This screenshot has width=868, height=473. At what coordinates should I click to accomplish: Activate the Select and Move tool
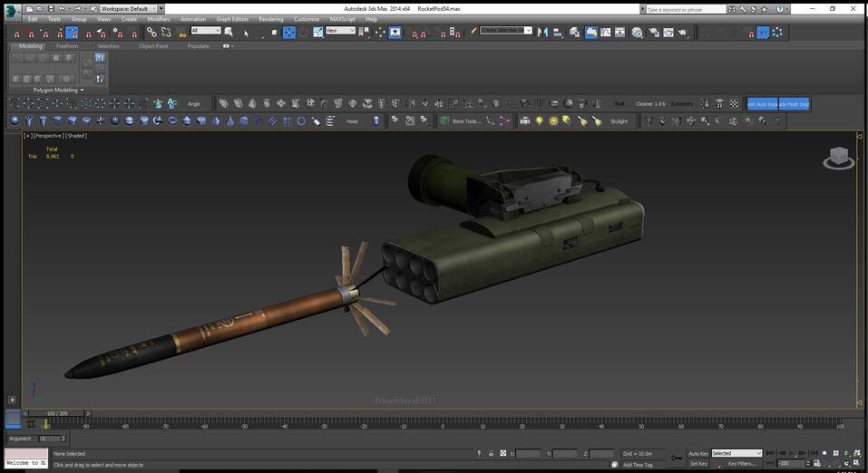(288, 33)
